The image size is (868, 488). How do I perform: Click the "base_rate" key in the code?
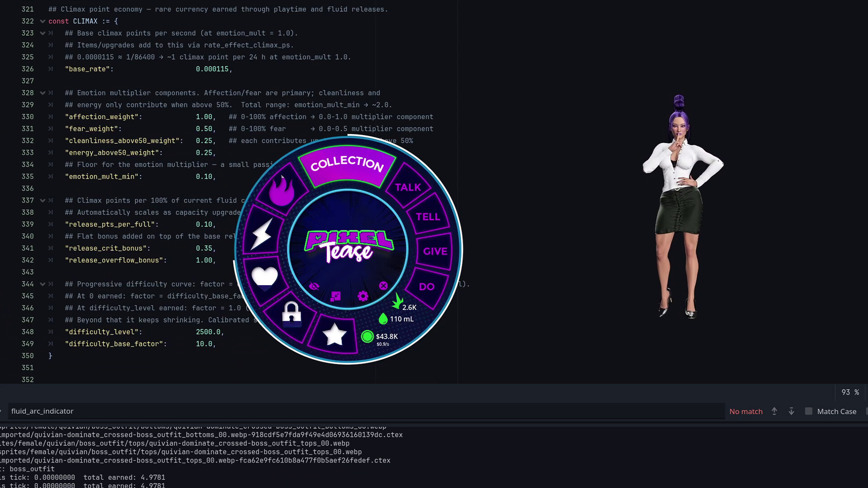click(90, 69)
